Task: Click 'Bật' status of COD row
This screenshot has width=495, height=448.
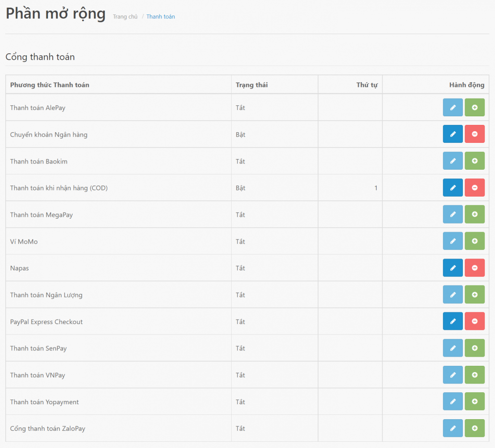Action: [x=240, y=188]
